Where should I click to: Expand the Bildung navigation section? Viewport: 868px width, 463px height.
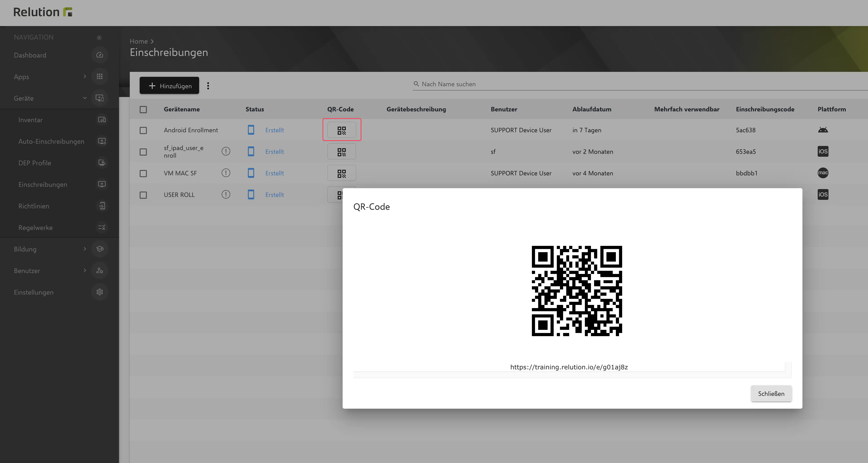click(x=85, y=249)
